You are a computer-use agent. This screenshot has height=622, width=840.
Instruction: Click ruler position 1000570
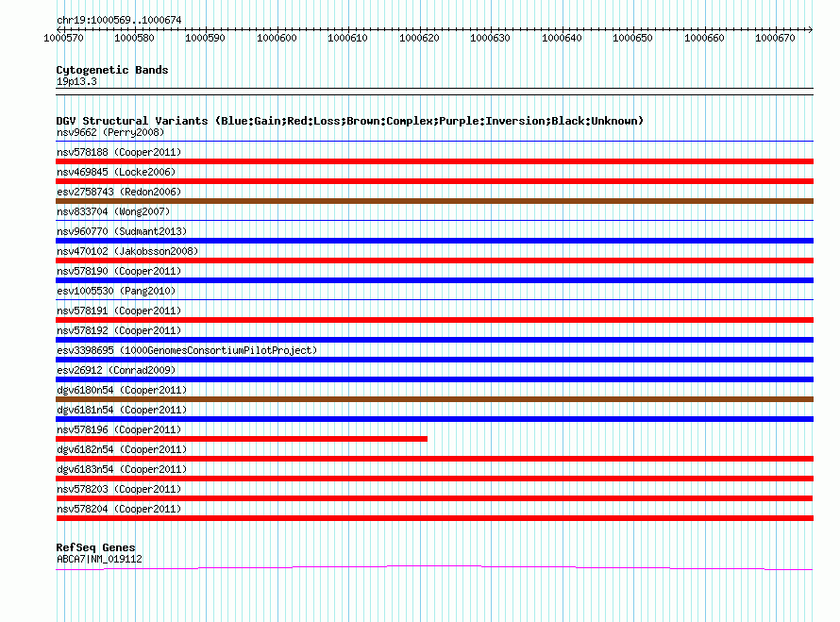point(64,38)
